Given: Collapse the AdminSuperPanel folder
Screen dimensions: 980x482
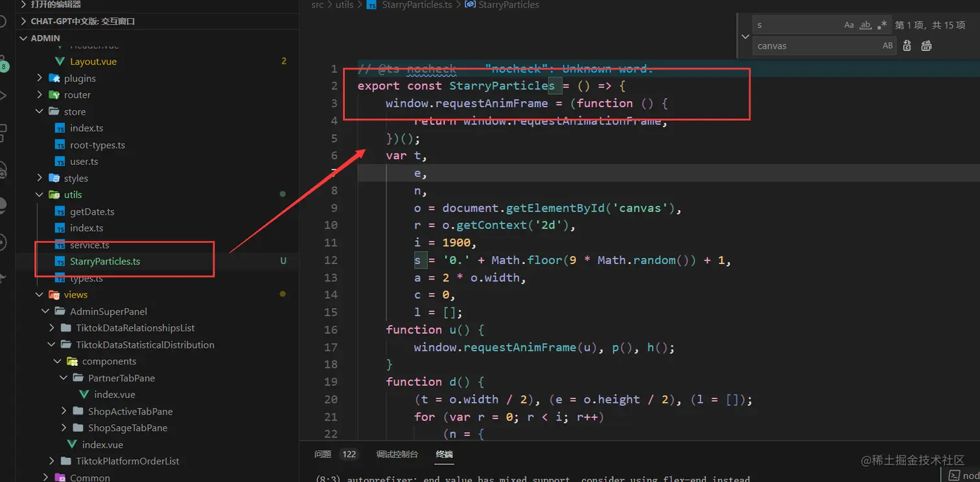Looking at the screenshot, I should pos(46,311).
